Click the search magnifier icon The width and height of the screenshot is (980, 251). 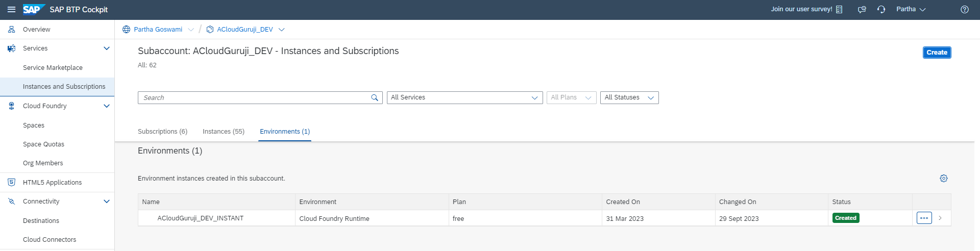(x=375, y=98)
